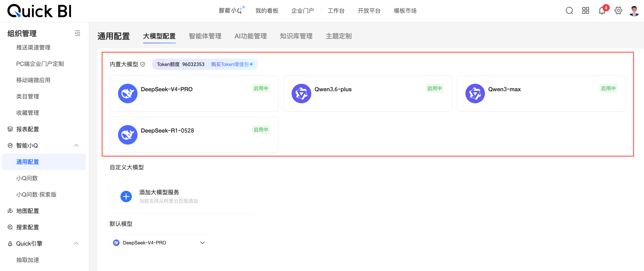Click the Quick BI logo
The image size is (644, 271).
[x=39, y=11]
